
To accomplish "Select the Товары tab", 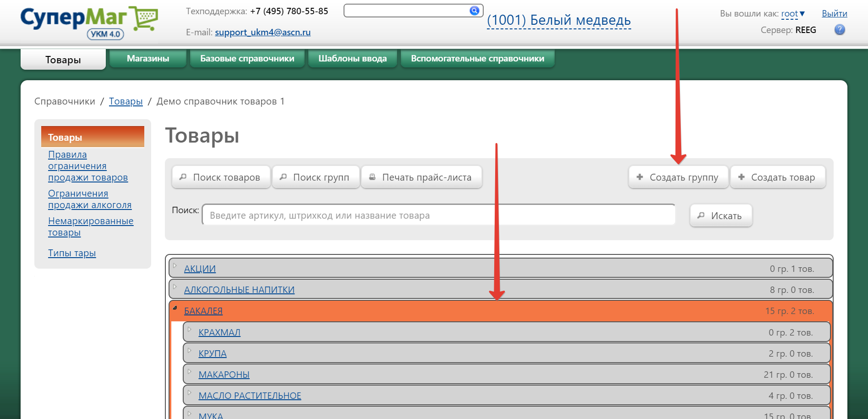I will click(x=63, y=60).
